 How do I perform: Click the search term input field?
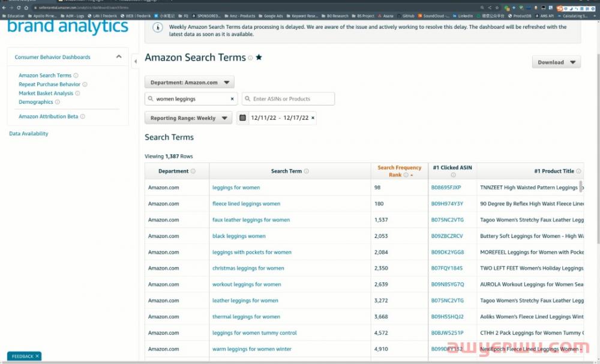(191, 99)
